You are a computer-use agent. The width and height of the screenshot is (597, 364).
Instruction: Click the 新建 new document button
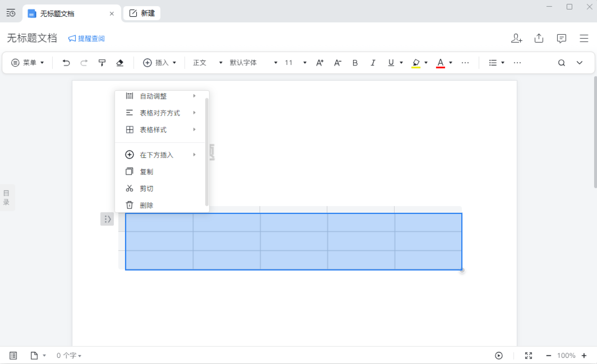[x=142, y=13]
